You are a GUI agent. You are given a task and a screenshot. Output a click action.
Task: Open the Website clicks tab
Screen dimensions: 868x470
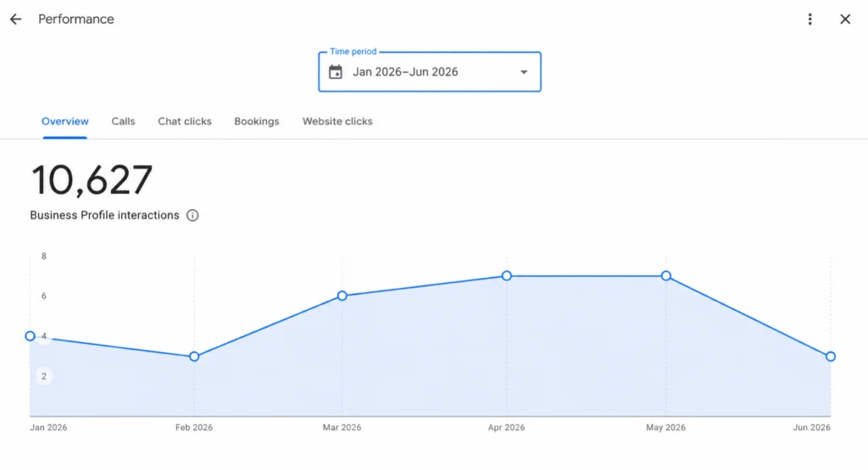(x=337, y=122)
